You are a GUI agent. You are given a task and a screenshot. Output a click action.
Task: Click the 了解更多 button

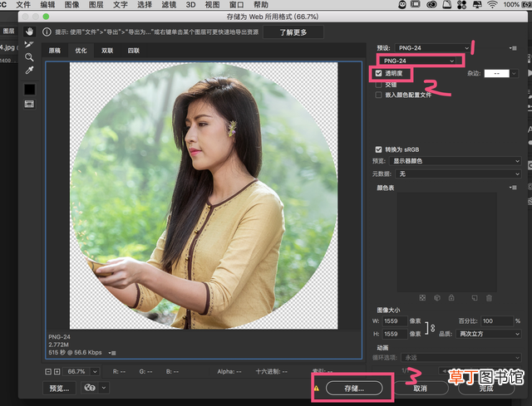click(293, 32)
